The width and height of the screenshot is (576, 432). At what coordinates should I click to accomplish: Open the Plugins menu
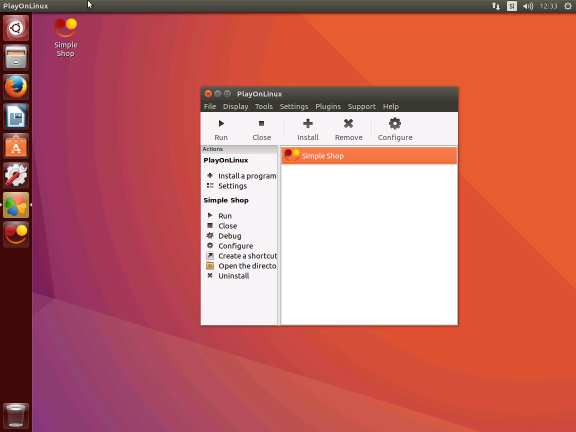pos(328,107)
